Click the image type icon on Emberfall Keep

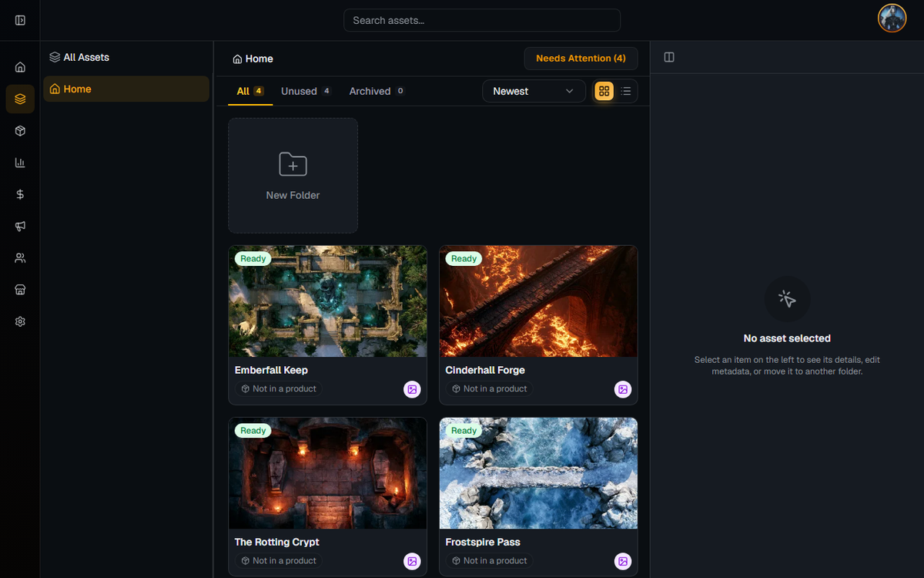coord(412,389)
